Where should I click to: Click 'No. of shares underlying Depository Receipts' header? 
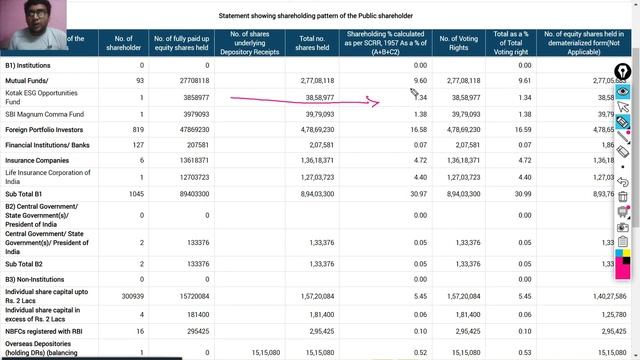[x=249, y=43]
